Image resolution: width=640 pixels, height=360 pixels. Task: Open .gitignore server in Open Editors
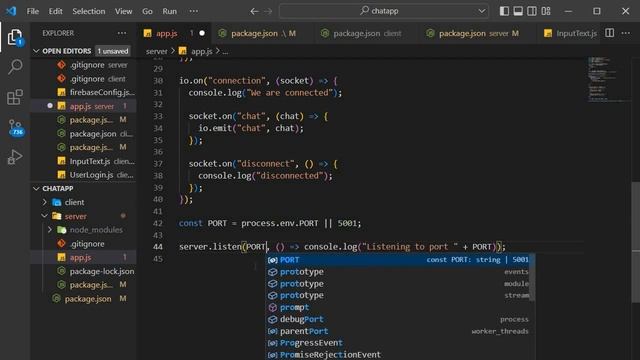coord(84,65)
